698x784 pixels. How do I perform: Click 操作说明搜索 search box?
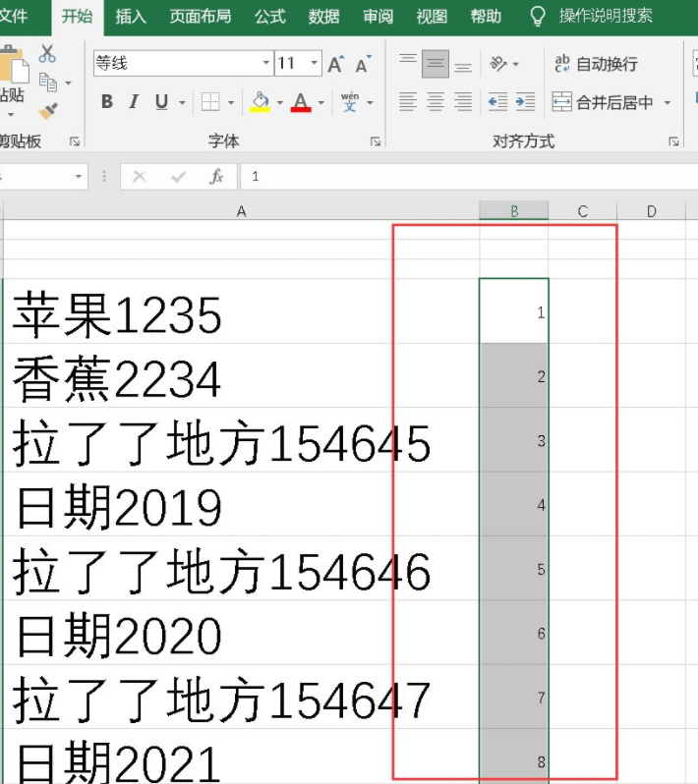(606, 16)
